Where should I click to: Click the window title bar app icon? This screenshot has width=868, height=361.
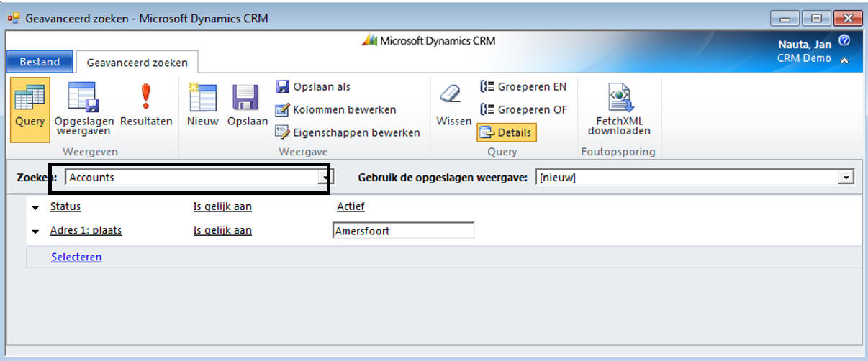pyautogui.click(x=14, y=18)
